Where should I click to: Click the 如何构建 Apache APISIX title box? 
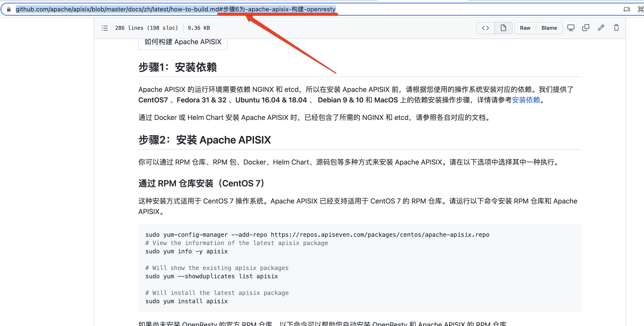tap(183, 42)
